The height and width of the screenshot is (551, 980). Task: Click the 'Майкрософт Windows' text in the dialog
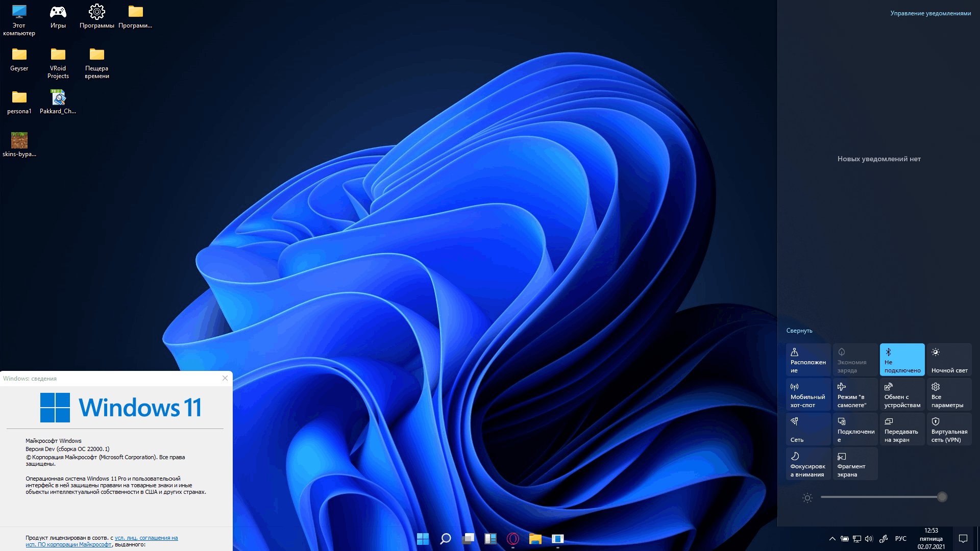(54, 441)
